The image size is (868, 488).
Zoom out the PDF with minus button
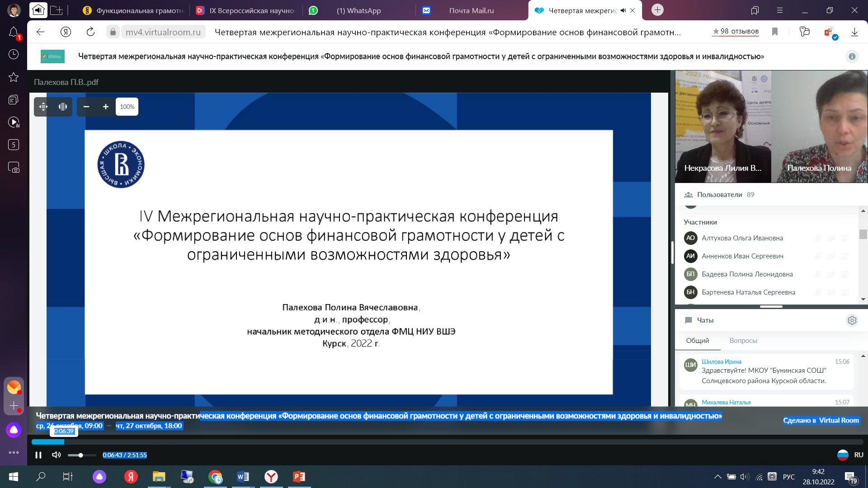click(86, 107)
